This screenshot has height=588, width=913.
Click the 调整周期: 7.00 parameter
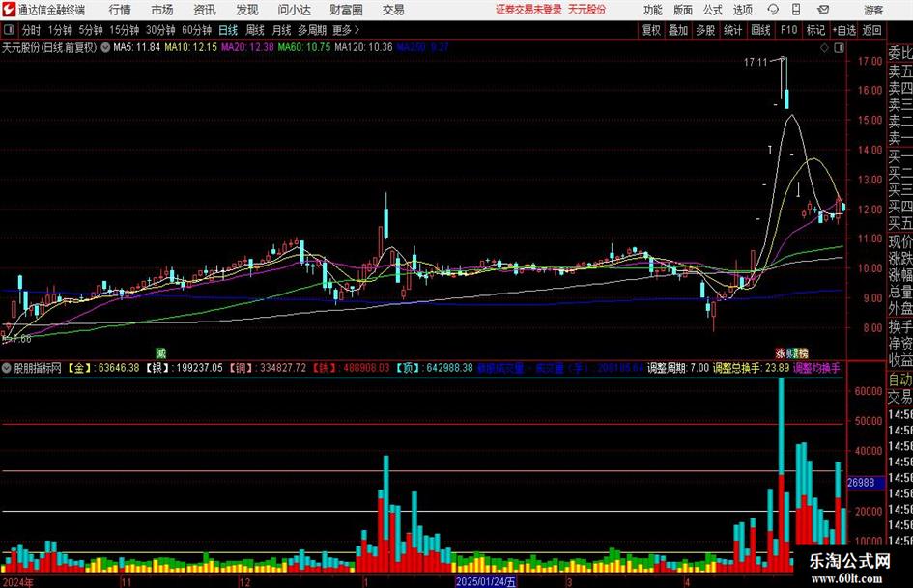678,368
